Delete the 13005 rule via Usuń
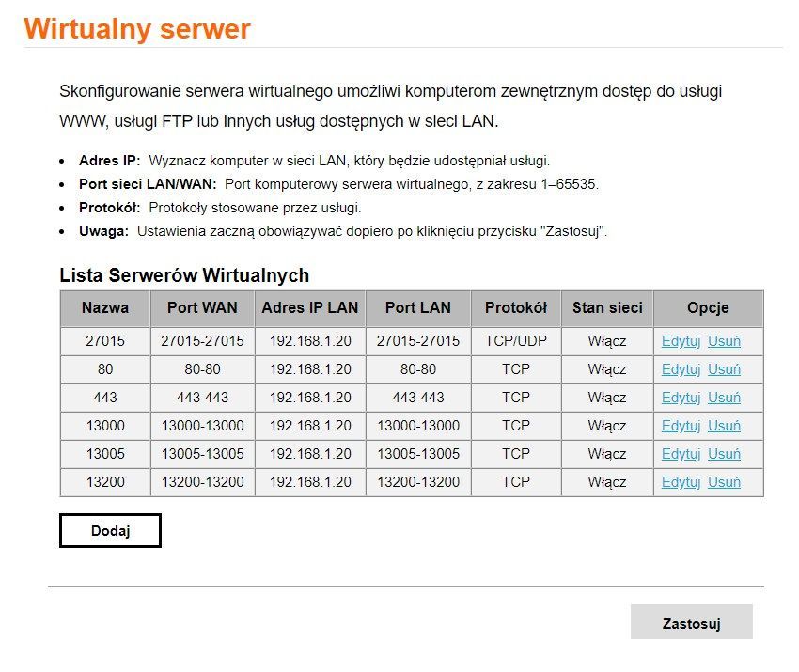The height and width of the screenshot is (672, 799). click(x=726, y=454)
